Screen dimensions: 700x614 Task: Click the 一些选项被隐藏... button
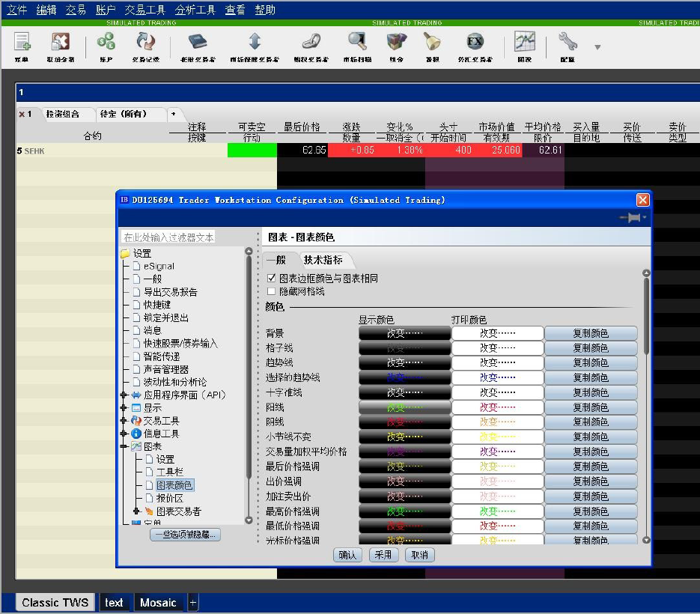pyautogui.click(x=185, y=535)
